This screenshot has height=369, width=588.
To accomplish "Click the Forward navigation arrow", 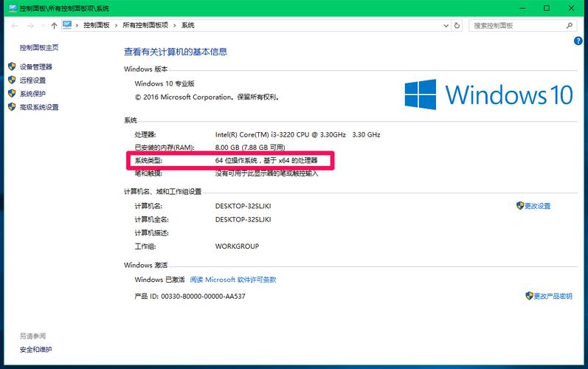I will point(30,26).
